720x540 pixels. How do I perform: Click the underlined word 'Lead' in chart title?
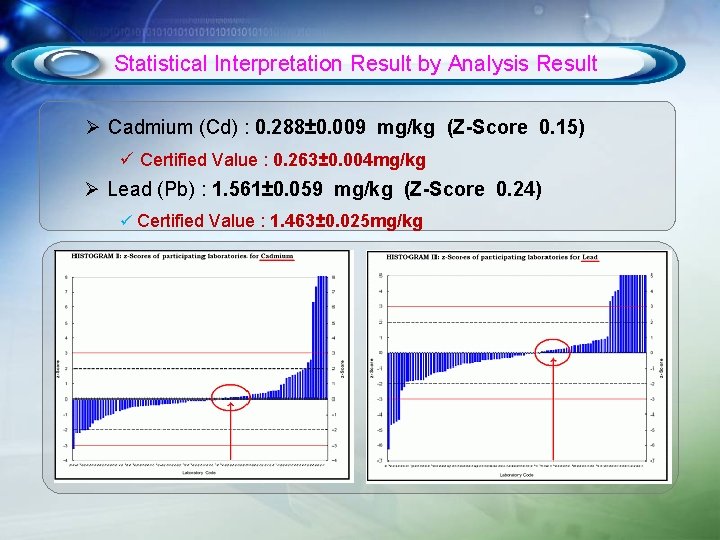point(590,257)
